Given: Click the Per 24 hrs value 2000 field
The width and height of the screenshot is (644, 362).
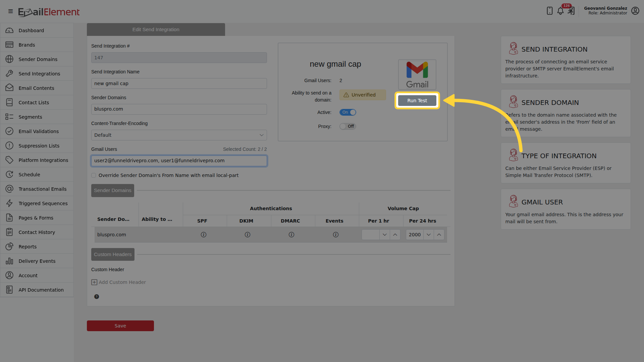Looking at the screenshot, I should click(x=415, y=235).
